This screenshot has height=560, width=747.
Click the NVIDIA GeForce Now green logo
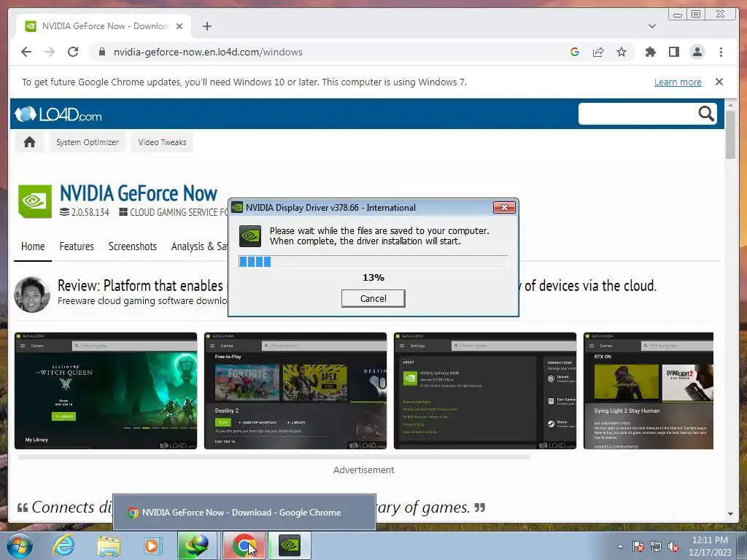[35, 201]
